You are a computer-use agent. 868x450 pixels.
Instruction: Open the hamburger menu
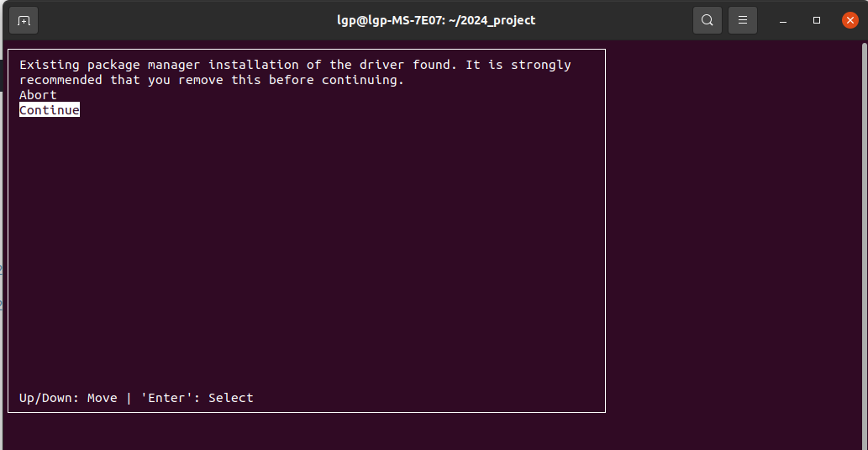[x=742, y=20]
